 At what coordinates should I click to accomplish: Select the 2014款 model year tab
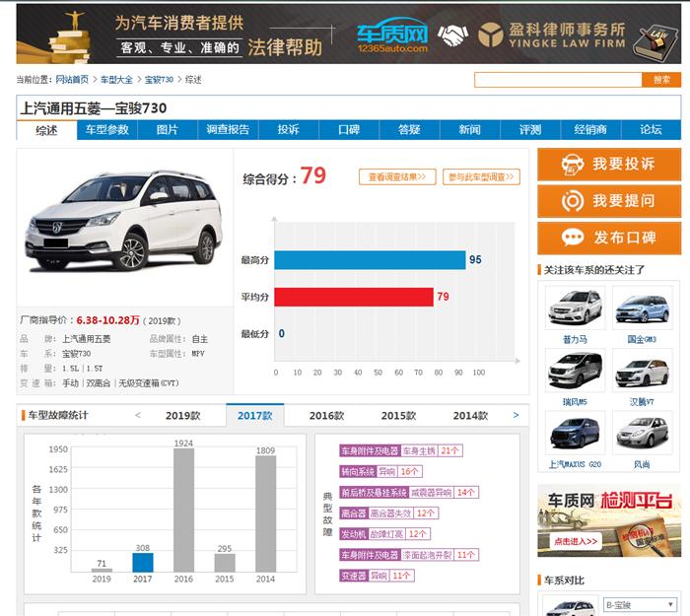(470, 416)
